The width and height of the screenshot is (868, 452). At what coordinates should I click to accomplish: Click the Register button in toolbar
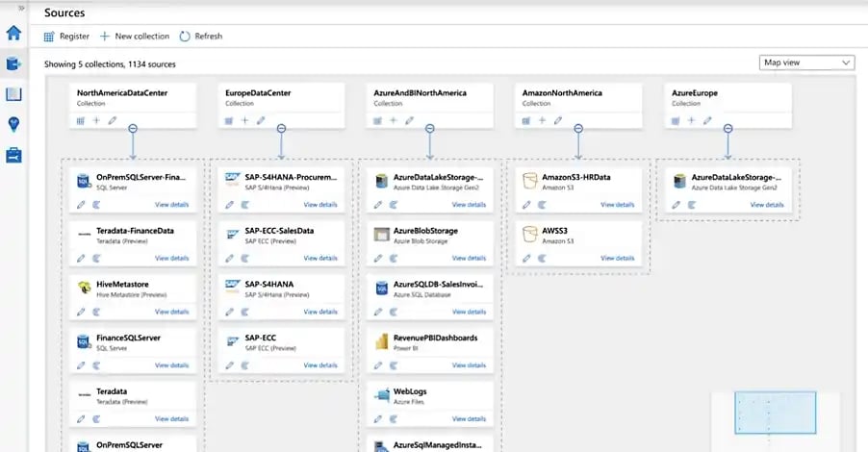pos(66,37)
